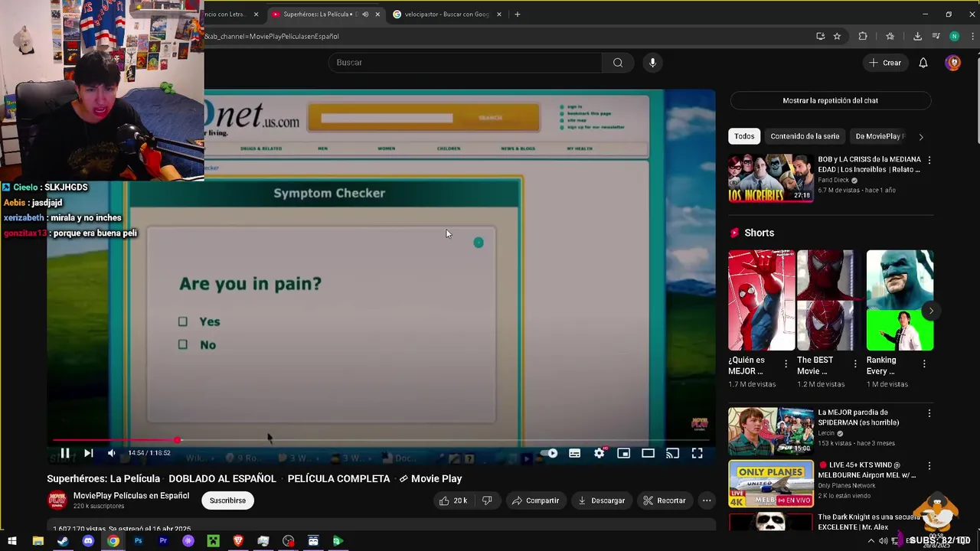The width and height of the screenshot is (980, 551).
Task: Open Discord from the taskbar
Action: [x=88, y=541]
